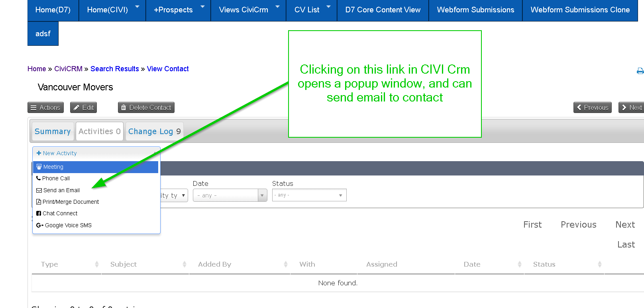Open the activity type filter dropdown
This screenshot has width=644, height=308.
(174, 195)
